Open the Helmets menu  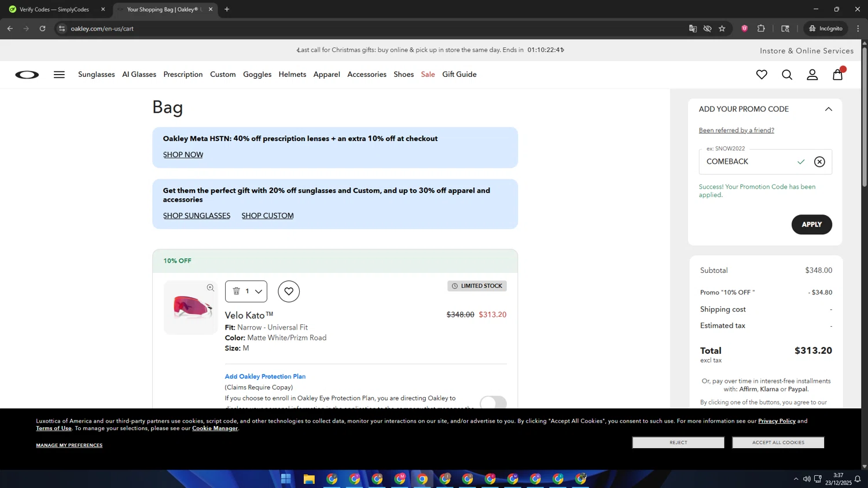(292, 75)
